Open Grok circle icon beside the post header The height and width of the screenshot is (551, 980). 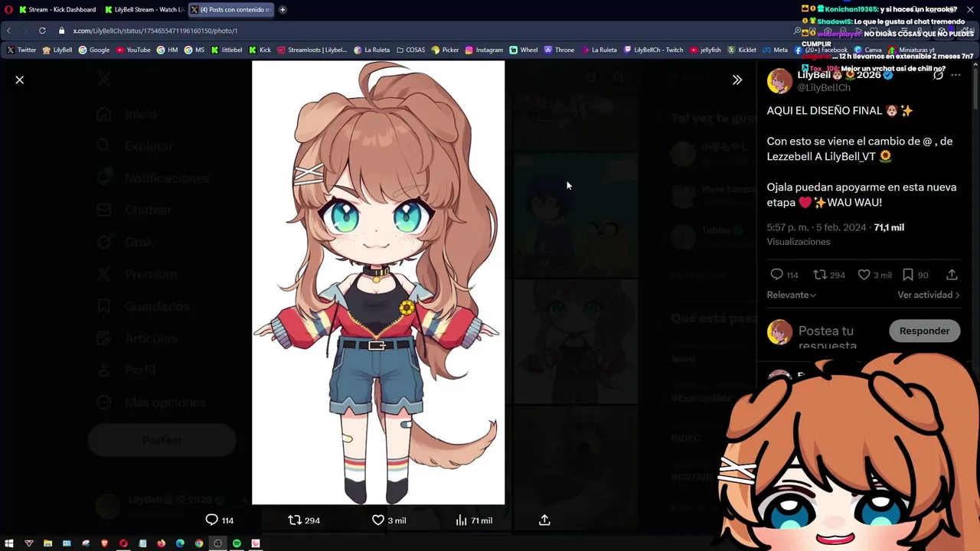[938, 75]
